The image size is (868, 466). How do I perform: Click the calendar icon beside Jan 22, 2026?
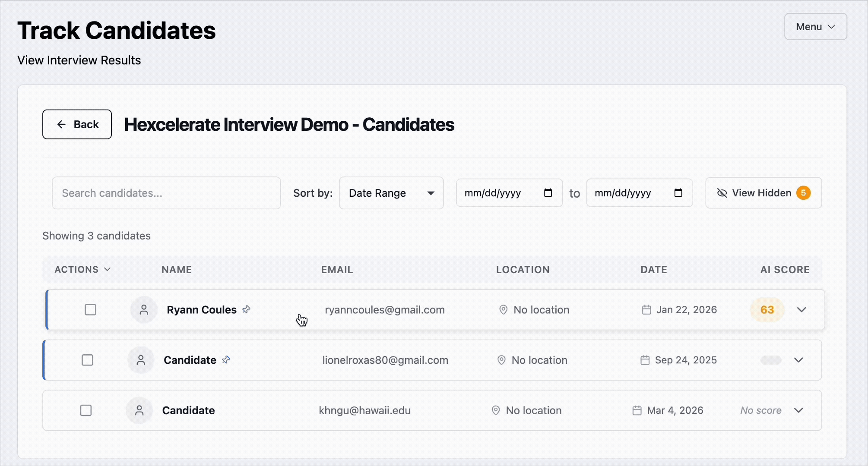point(646,309)
